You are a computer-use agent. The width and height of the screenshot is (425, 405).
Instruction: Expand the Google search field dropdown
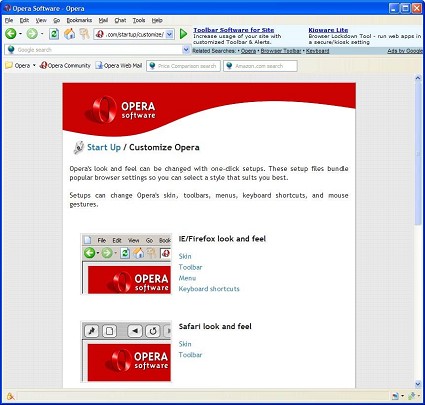[186, 50]
